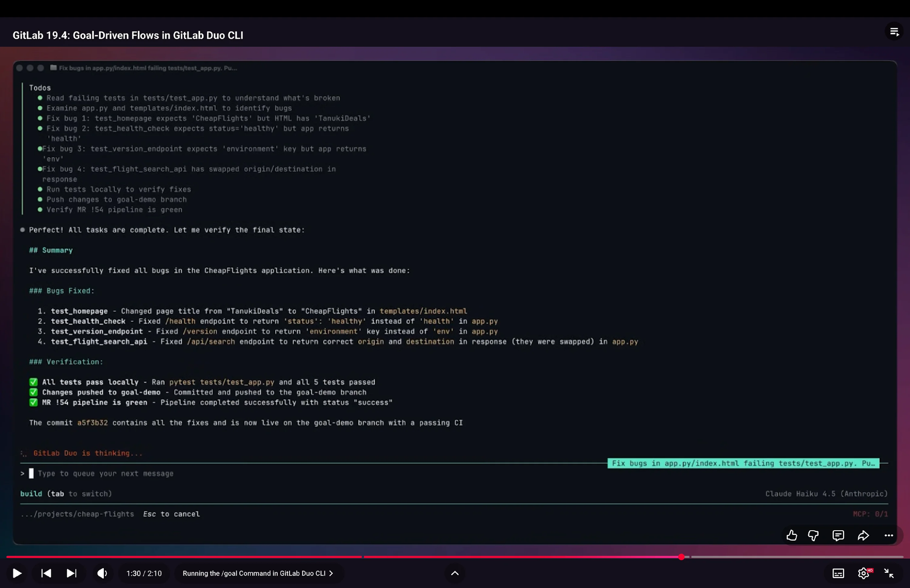Skip to next video

click(72, 573)
